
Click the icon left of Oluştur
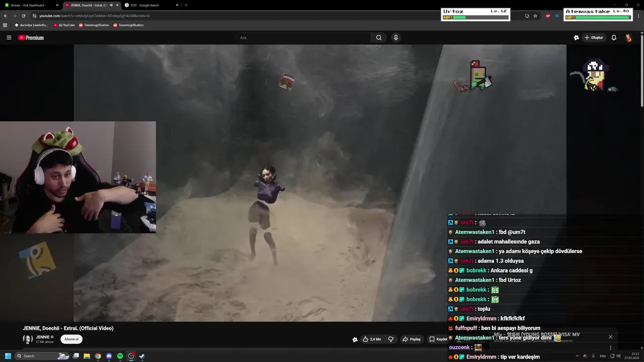(x=576, y=38)
